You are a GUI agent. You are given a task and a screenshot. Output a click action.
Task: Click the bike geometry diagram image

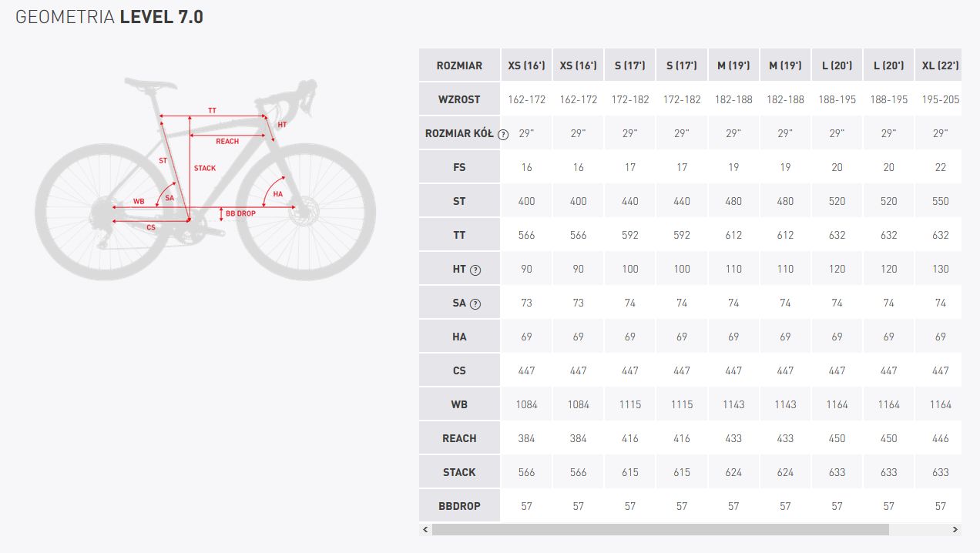pos(205,178)
